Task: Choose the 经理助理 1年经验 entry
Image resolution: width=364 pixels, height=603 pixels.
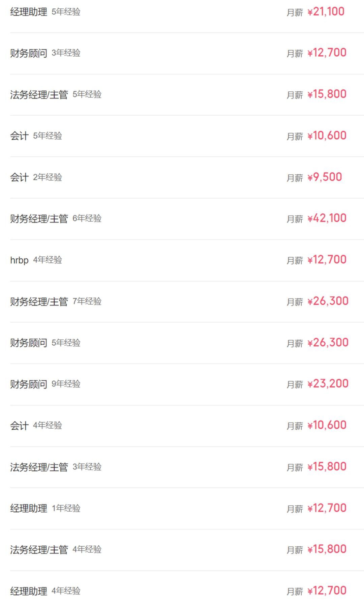Action: (29, 509)
